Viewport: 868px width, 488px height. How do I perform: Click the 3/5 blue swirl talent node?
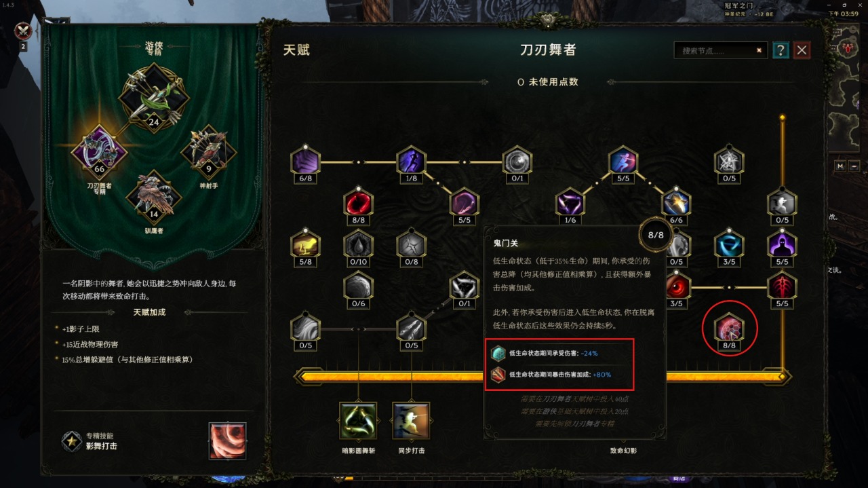coord(729,244)
